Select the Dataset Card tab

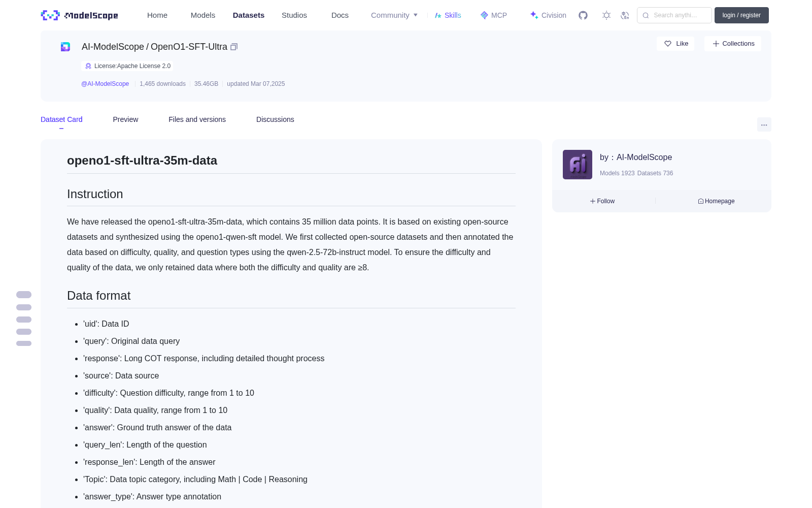tap(61, 119)
